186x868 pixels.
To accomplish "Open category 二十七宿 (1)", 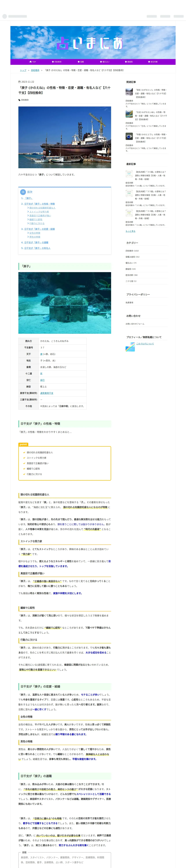I will tap(131, 281).
